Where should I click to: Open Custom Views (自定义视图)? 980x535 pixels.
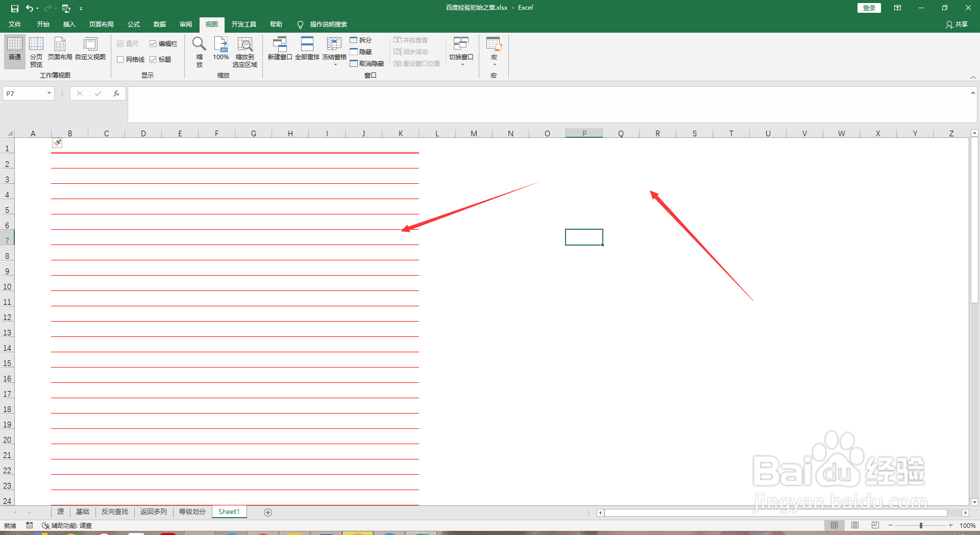(x=90, y=48)
